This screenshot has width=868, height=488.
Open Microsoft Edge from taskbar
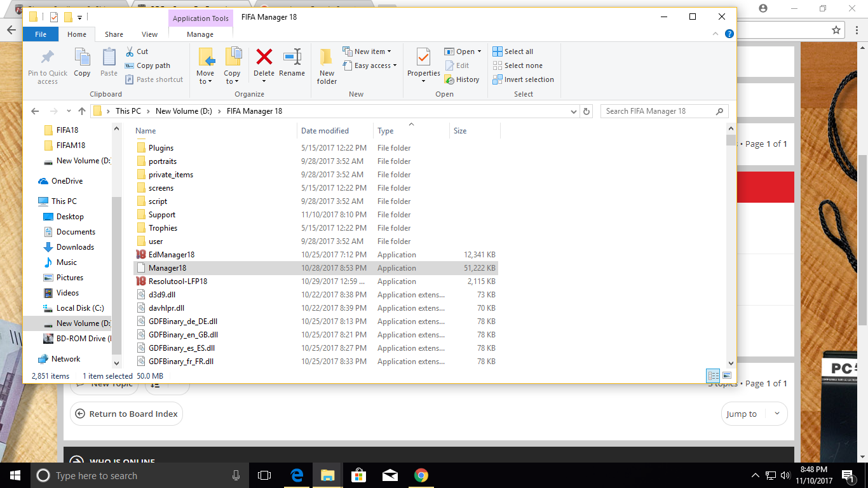coord(297,475)
